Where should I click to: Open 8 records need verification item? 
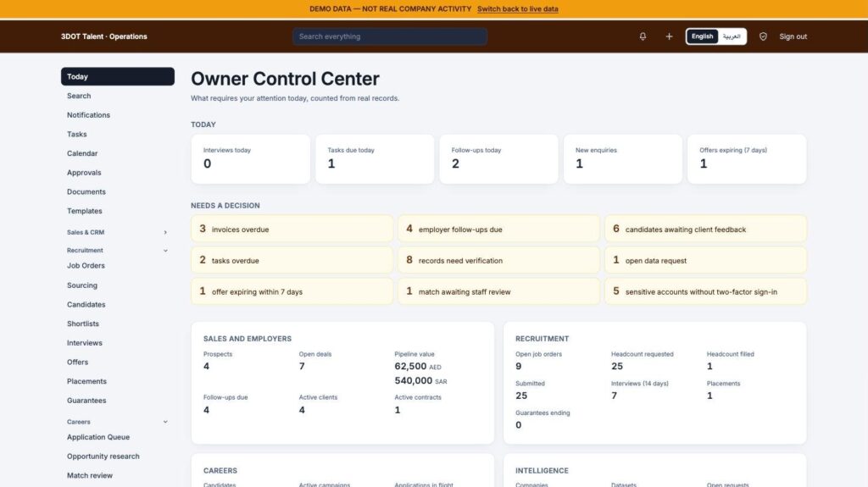tap(498, 260)
